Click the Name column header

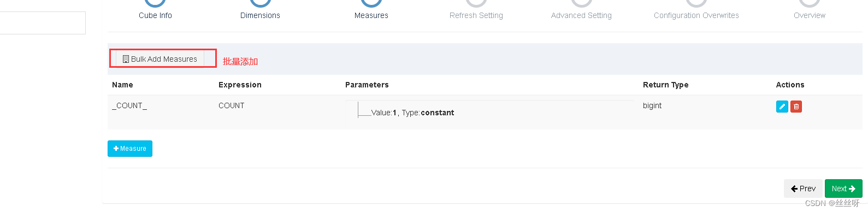(122, 85)
